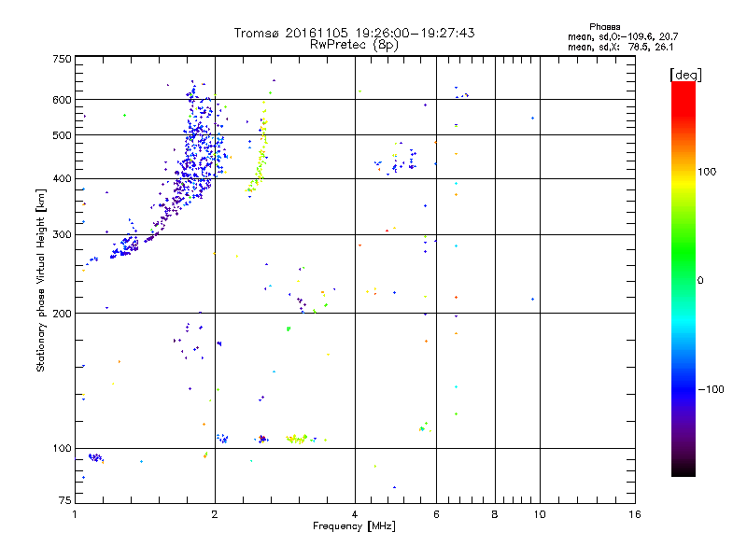Viewport: 747px width, 560px height.
Task: Click the 'Stationary phase Virtual Height [km]' axis title
Action: pyautogui.click(x=41, y=281)
